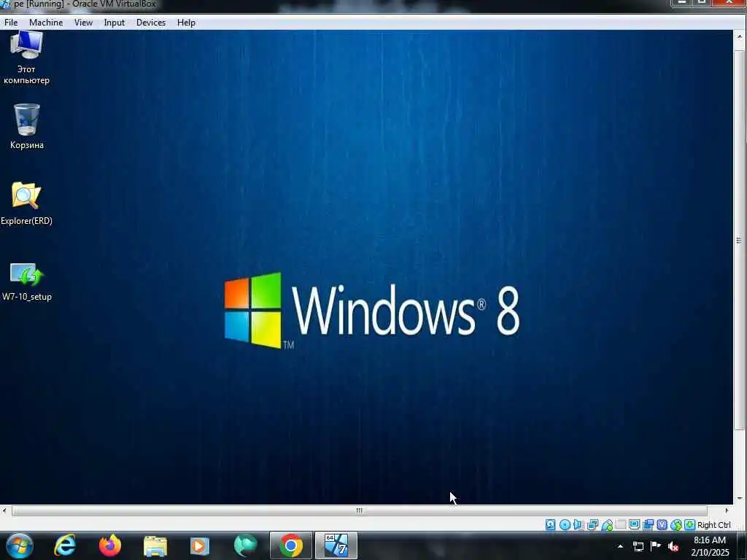Select the W7-10_setup desktop icon
Viewport: 747px width, 560px height.
(27, 282)
